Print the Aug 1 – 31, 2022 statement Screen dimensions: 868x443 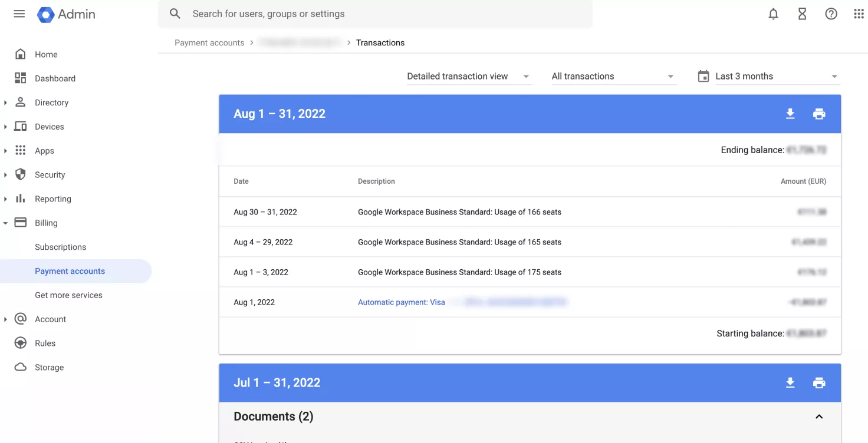point(819,114)
